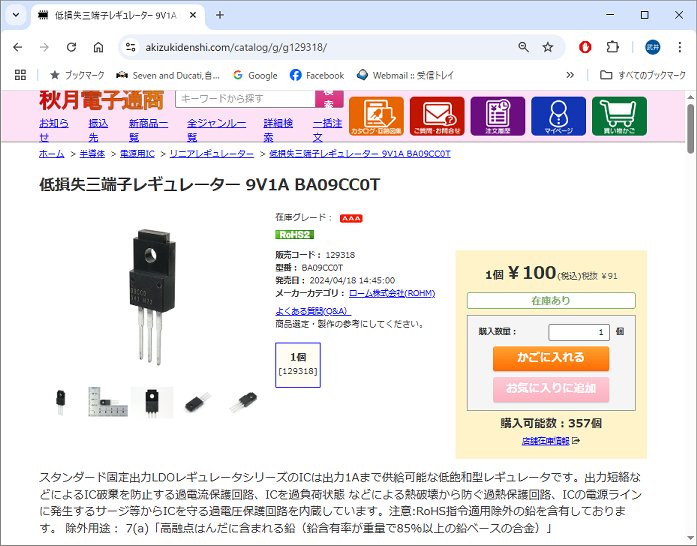Click the pink お気に入りに追加 button
The image size is (697, 546).
coord(551,389)
